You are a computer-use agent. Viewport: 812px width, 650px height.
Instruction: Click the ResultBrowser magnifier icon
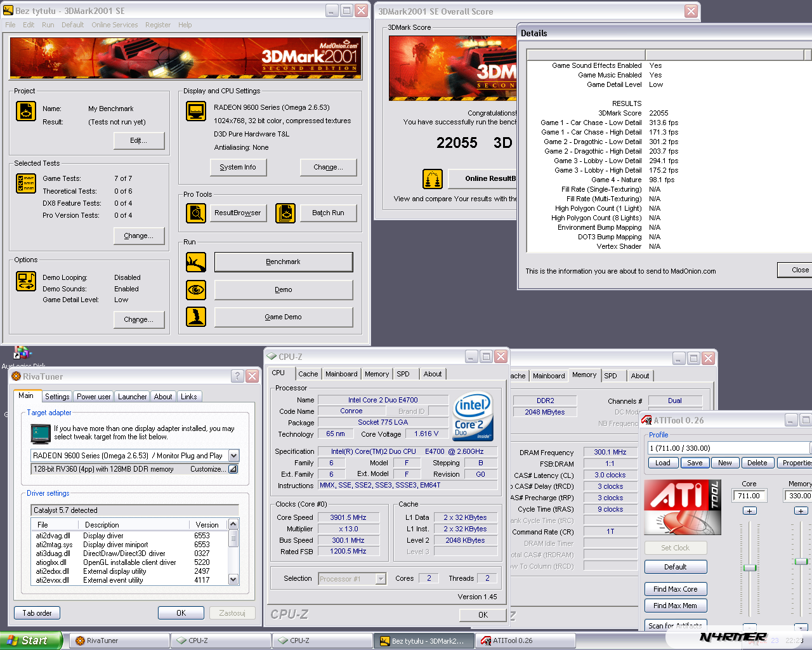(196, 213)
